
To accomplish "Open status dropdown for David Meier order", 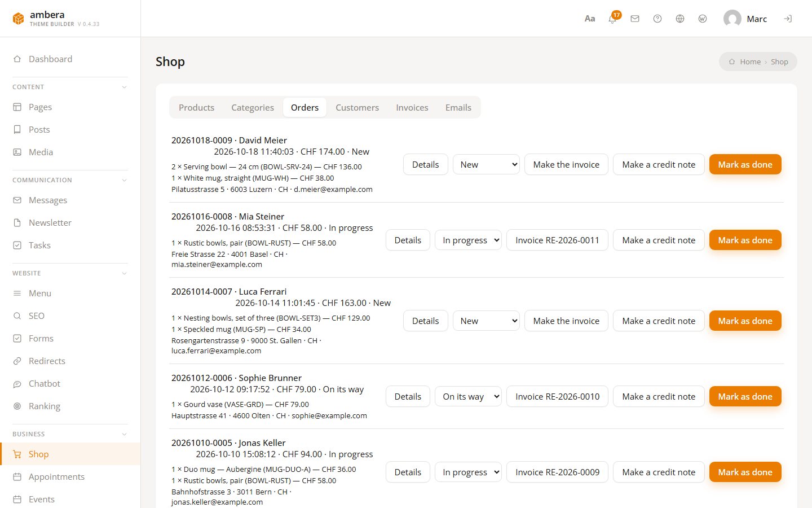I will click(486, 164).
